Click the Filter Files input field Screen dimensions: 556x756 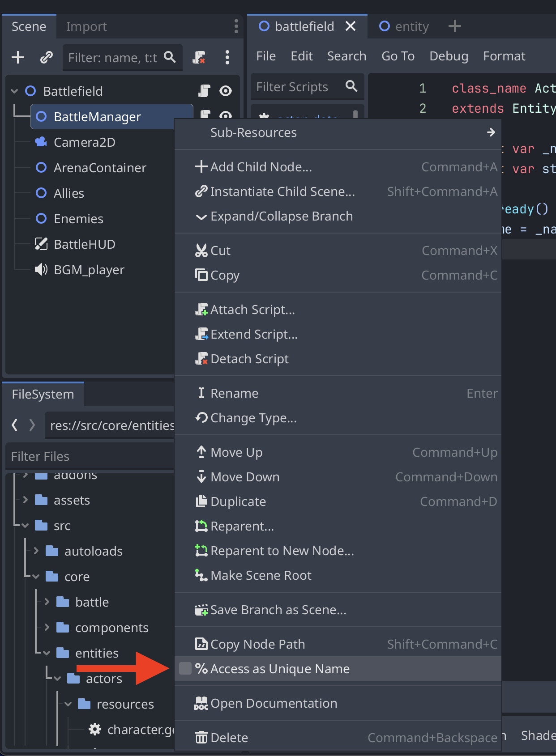pyautogui.click(x=90, y=456)
